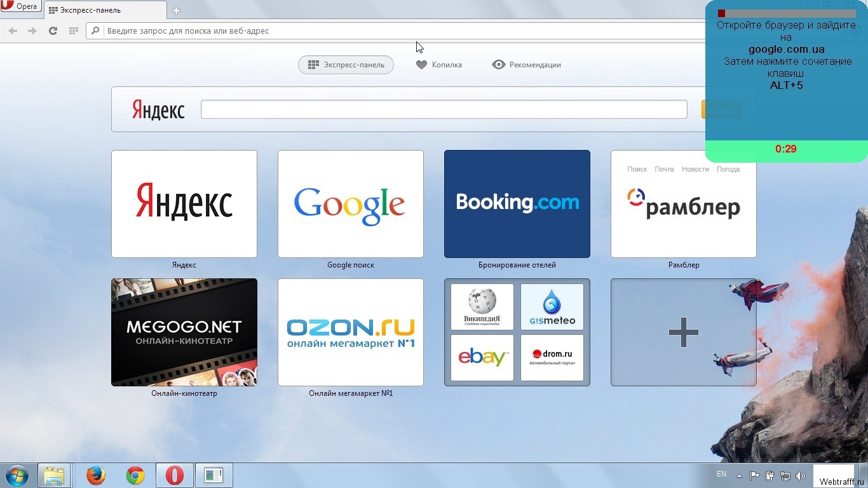Open the Google speed dial tile
The width and height of the screenshot is (868, 488).
(x=351, y=204)
